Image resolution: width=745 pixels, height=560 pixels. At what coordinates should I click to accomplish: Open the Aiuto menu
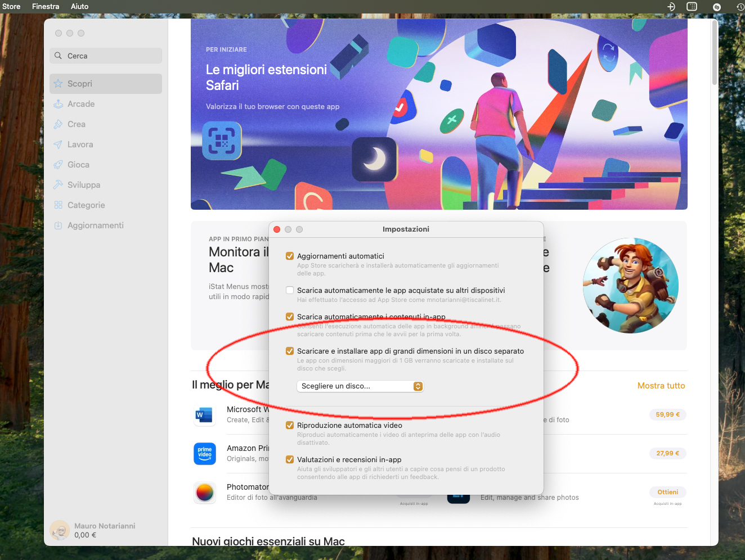[x=79, y=7]
